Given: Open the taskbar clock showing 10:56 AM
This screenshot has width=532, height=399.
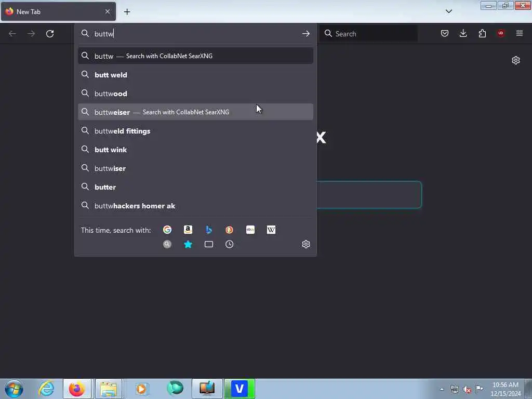Looking at the screenshot, I should click(x=506, y=389).
